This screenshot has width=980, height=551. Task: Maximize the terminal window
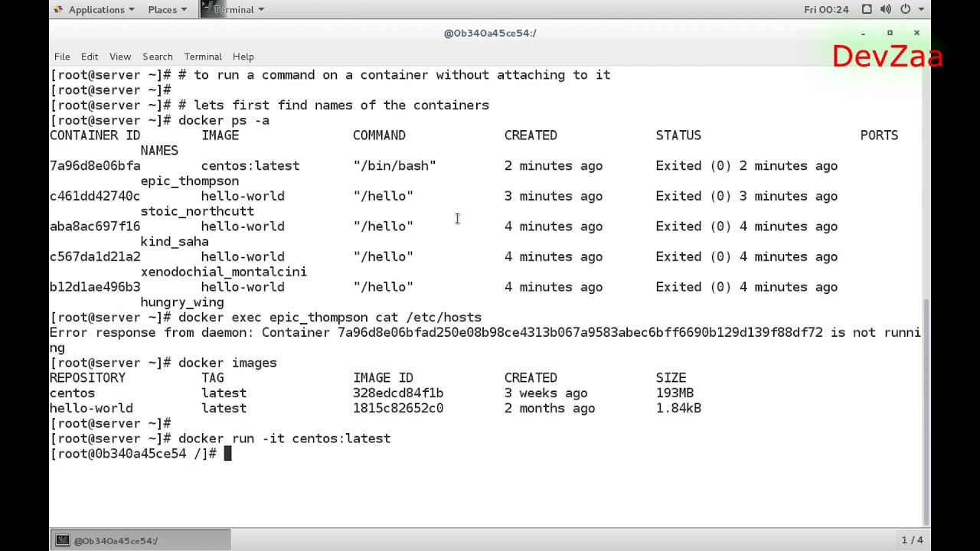coord(890,33)
